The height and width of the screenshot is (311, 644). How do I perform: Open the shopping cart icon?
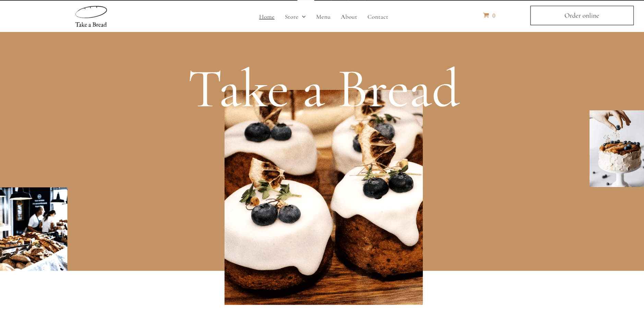[486, 15]
